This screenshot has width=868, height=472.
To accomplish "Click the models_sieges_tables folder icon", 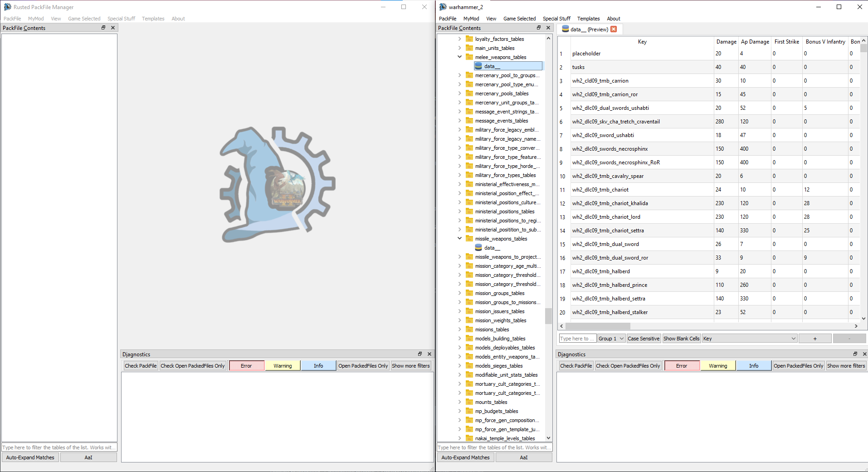I will point(469,366).
